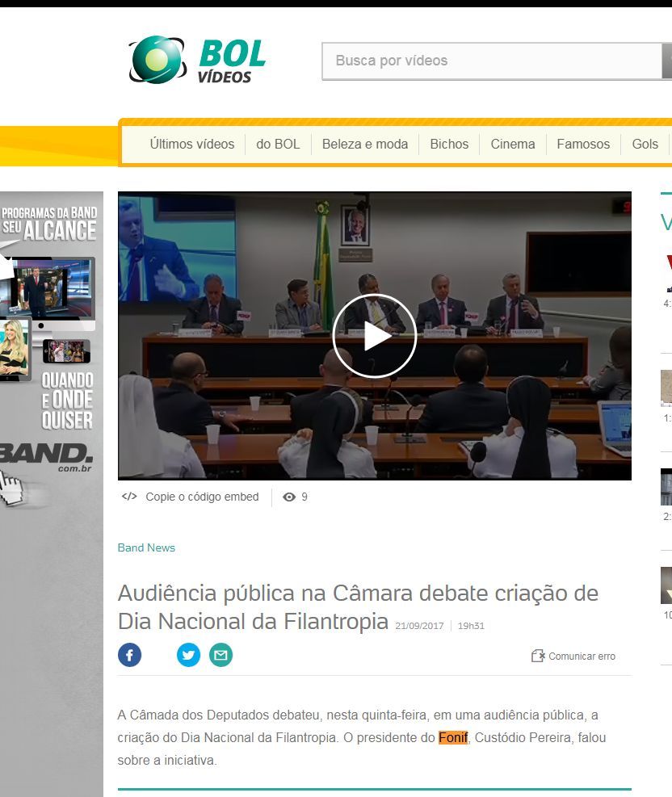The image size is (672, 797).
Task: Share the video by email icon
Action: pyautogui.click(x=220, y=655)
